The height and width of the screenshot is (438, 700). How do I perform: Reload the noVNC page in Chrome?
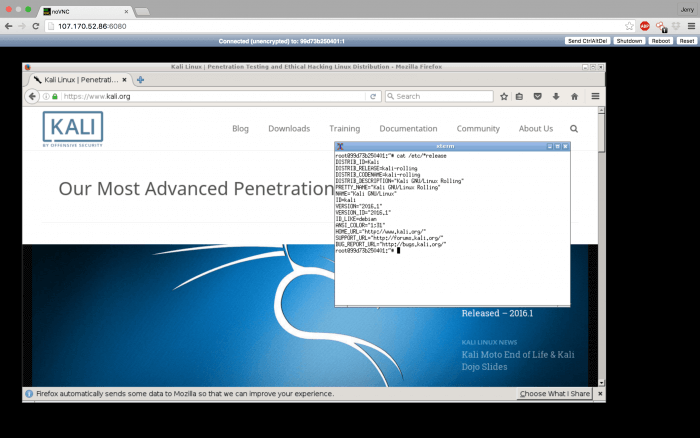click(x=36, y=26)
